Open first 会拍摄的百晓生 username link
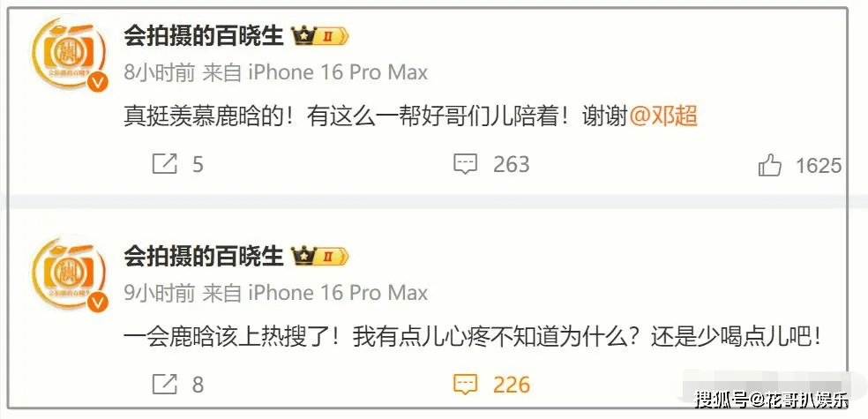Image resolution: width=868 pixels, height=419 pixels. (x=204, y=37)
